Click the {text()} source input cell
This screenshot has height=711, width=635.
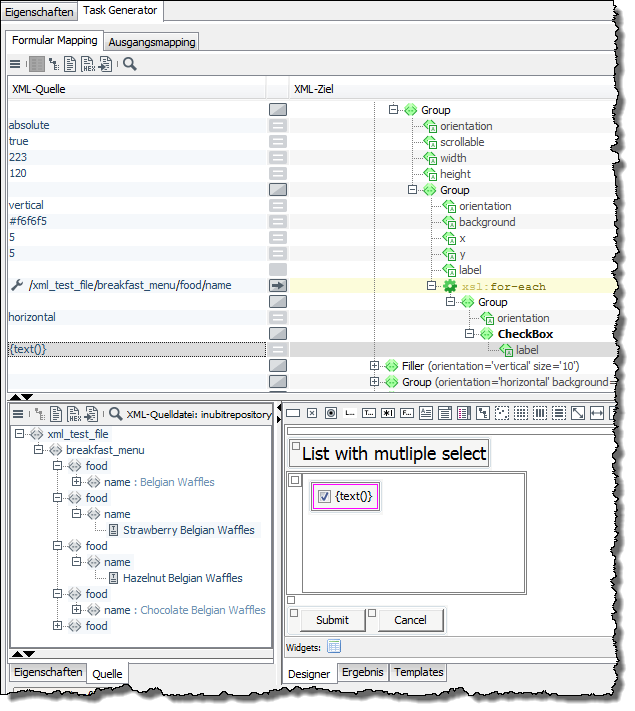[x=137, y=350]
